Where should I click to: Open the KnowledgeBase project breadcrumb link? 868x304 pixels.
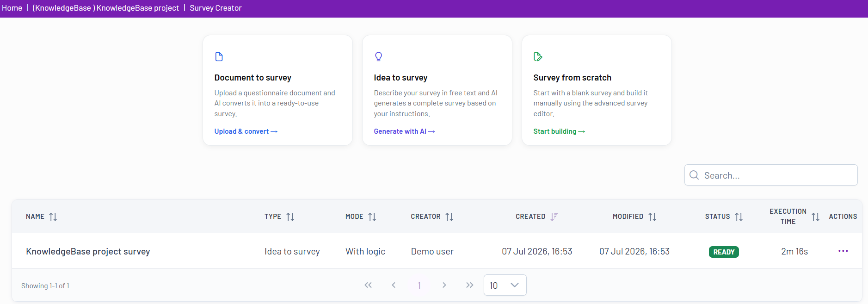click(x=105, y=8)
